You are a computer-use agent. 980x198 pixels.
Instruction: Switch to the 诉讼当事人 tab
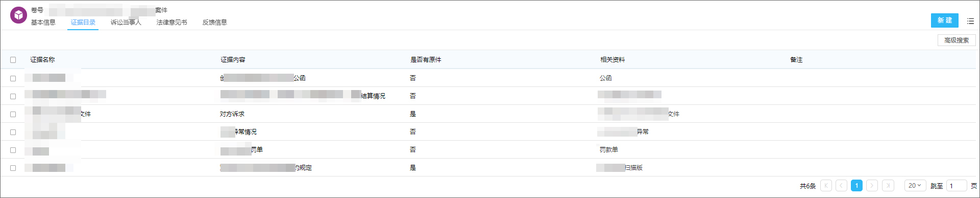point(126,23)
